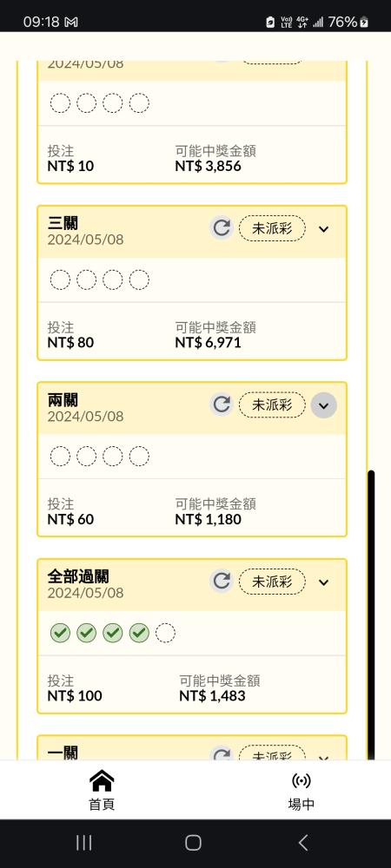The height and width of the screenshot is (868, 391).
Task: Expand the 兩關 bet details chevron
Action: pyautogui.click(x=324, y=405)
